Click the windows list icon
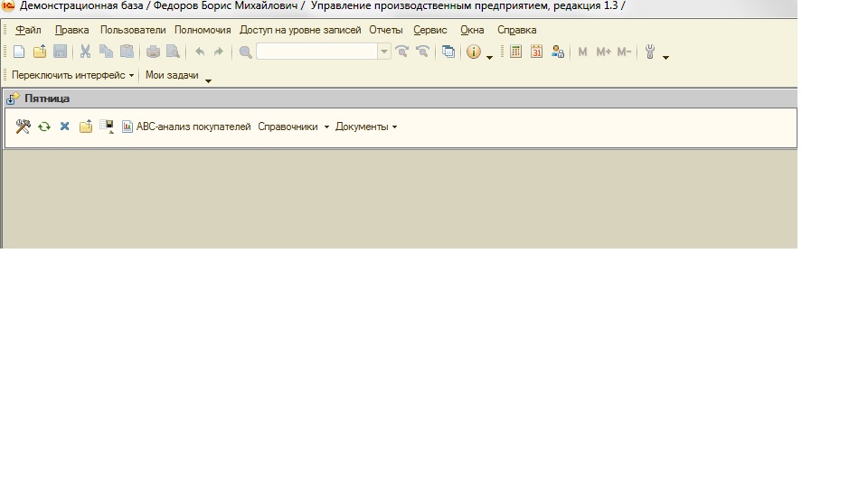The height and width of the screenshot is (488, 868). 448,52
